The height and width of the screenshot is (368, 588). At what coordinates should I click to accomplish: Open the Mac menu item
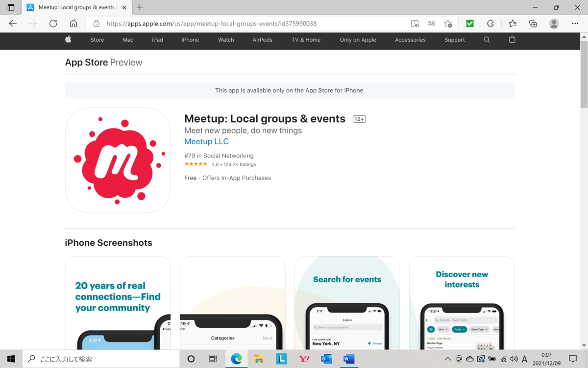pyautogui.click(x=128, y=40)
